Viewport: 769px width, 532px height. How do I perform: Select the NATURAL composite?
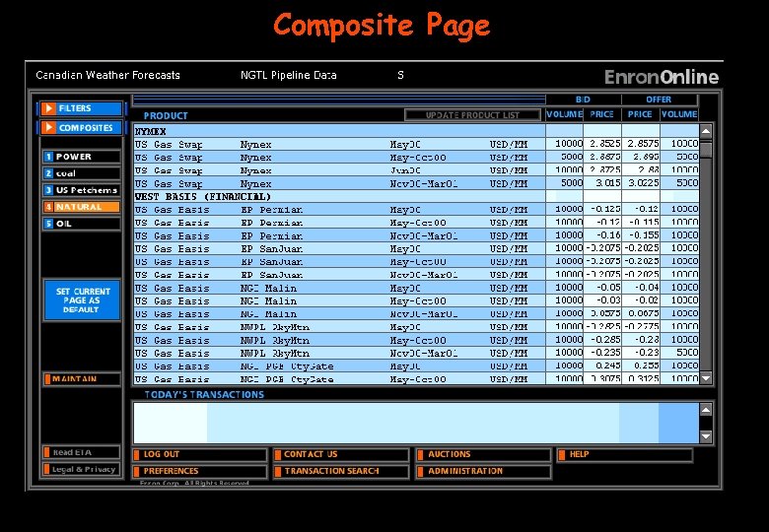pyautogui.click(x=82, y=207)
